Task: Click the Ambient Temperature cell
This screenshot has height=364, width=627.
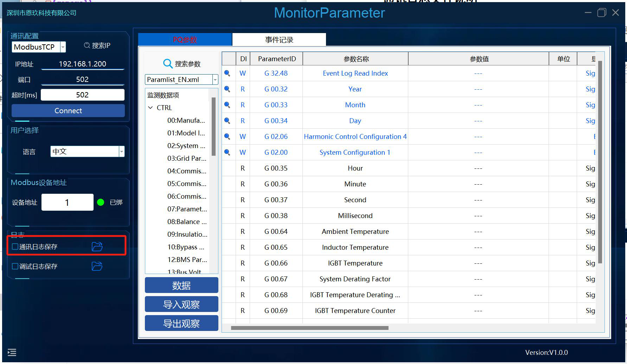Action: pyautogui.click(x=355, y=231)
